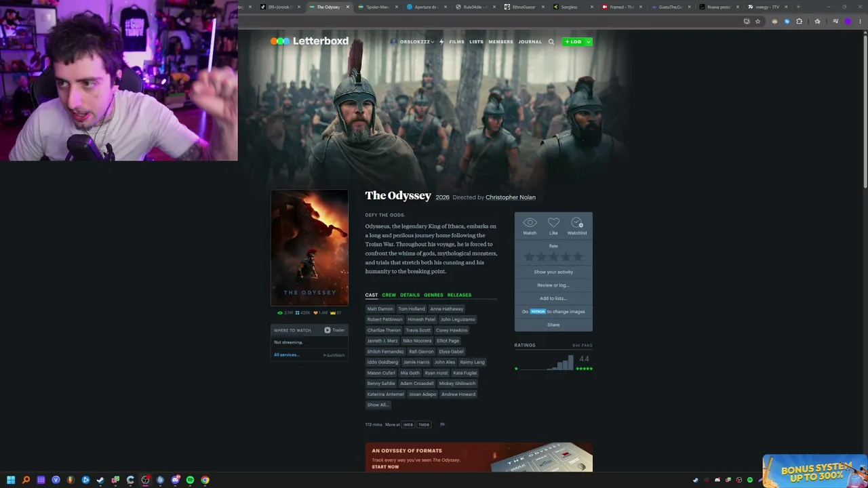
Task: Open the likes count heart stat
Action: [320, 312]
